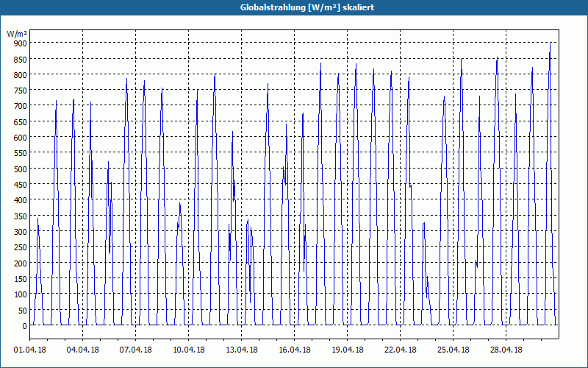Click the 400 y-axis value
Image resolution: width=588 pixels, height=368 pixels.
(21, 200)
